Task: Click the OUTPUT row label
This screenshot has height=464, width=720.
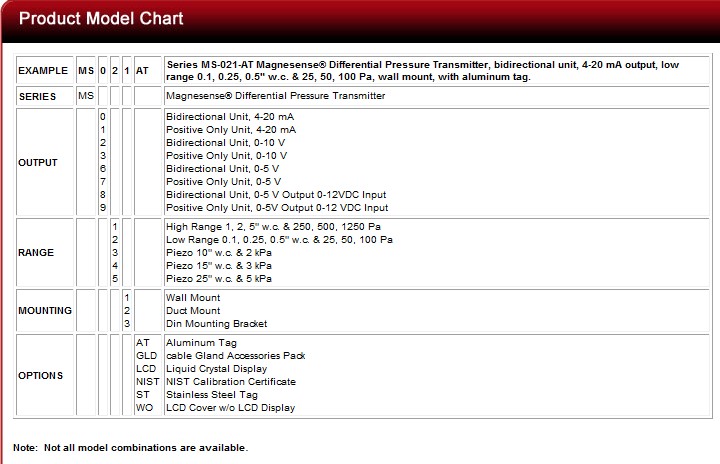Action: pos(38,163)
